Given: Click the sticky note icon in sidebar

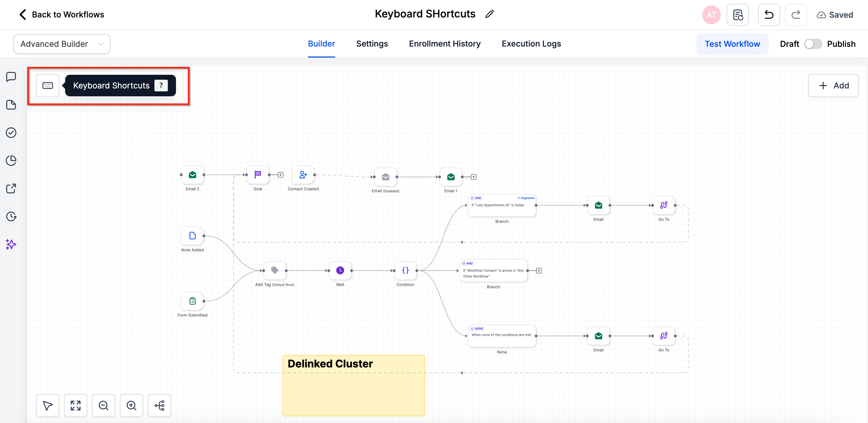Looking at the screenshot, I should pos(11,105).
